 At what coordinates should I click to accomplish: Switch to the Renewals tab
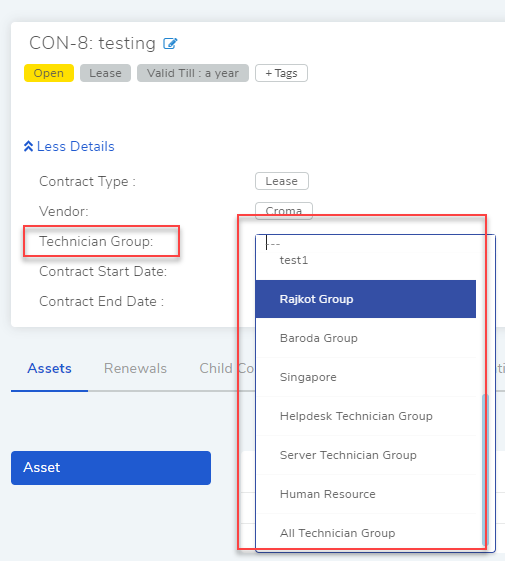(x=135, y=369)
